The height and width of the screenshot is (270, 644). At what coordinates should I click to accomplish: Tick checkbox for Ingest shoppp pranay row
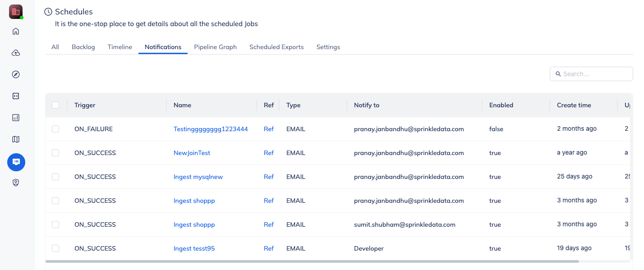(55, 201)
